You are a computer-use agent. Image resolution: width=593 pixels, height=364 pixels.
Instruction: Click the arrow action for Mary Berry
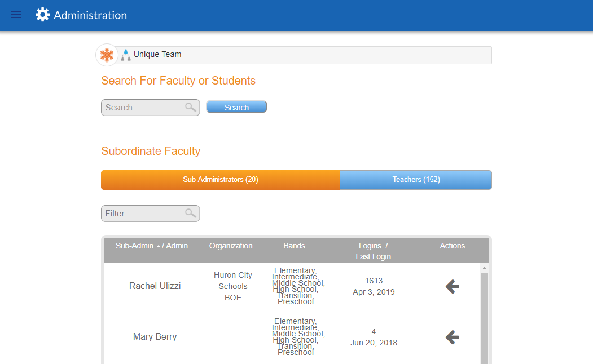(x=453, y=337)
